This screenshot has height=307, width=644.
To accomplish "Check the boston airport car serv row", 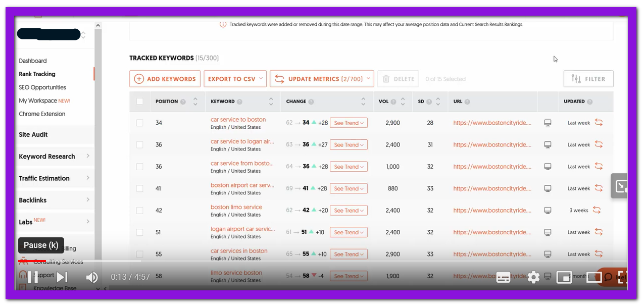I will point(140,188).
